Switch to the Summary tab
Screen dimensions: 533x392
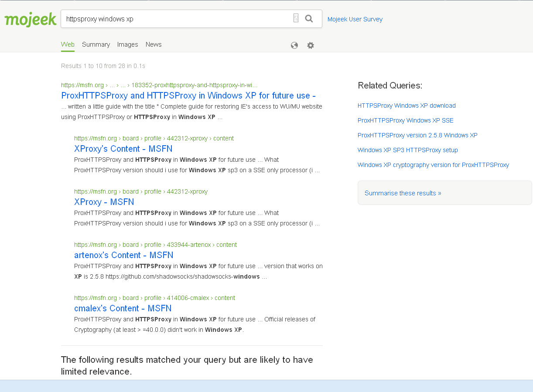(x=96, y=44)
